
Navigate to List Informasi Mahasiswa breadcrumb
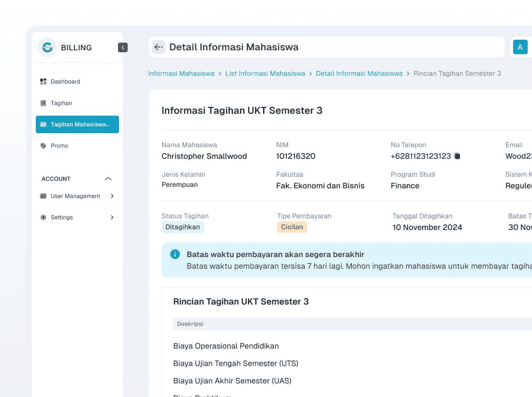click(265, 73)
